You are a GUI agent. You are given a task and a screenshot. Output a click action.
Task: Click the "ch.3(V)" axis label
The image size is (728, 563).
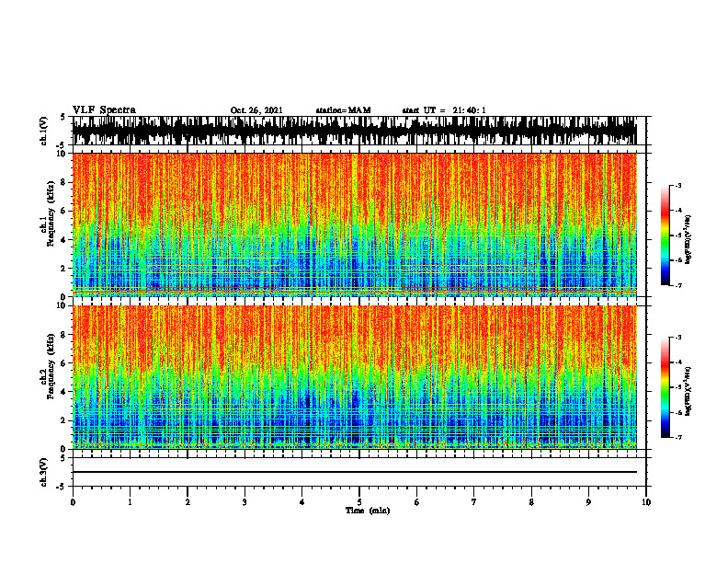43,472
